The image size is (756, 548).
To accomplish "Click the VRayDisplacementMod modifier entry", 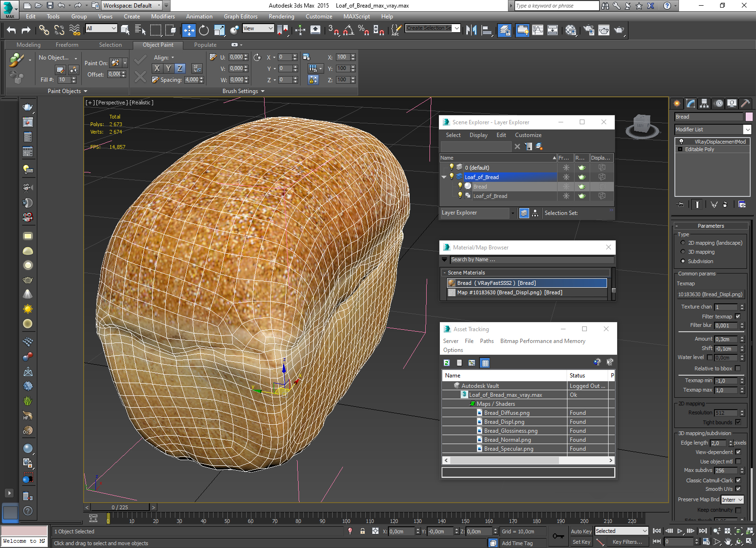I will coord(720,142).
